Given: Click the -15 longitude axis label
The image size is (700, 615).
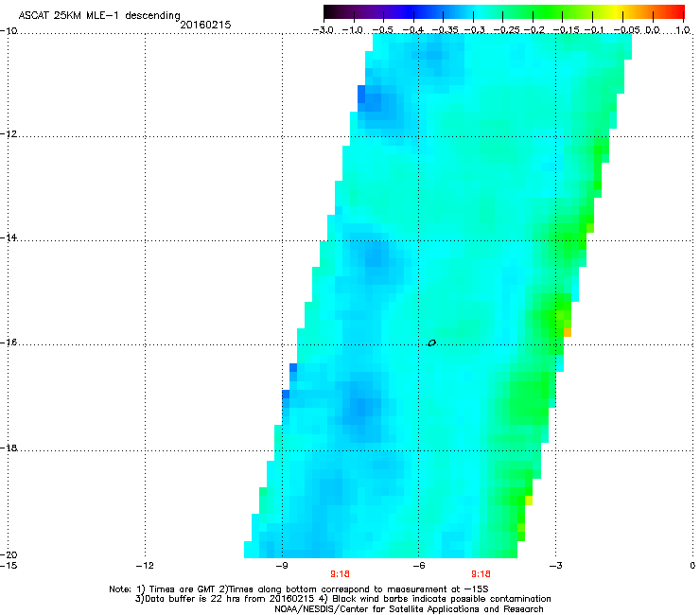Looking at the screenshot, I should 9,566.
